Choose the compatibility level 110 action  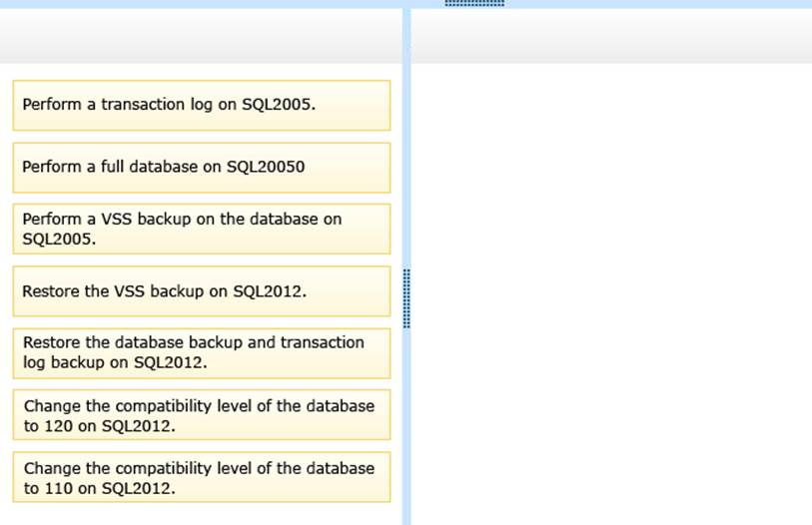pos(201,477)
